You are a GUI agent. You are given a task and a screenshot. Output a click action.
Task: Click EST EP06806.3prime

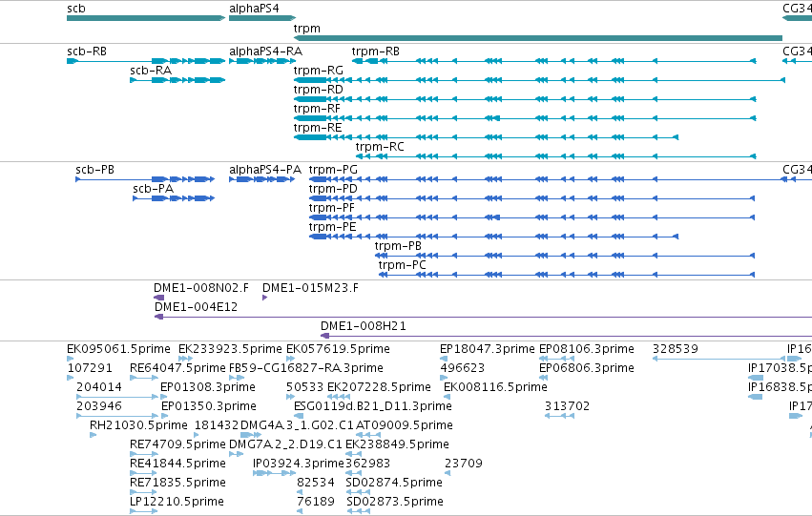pos(587,368)
